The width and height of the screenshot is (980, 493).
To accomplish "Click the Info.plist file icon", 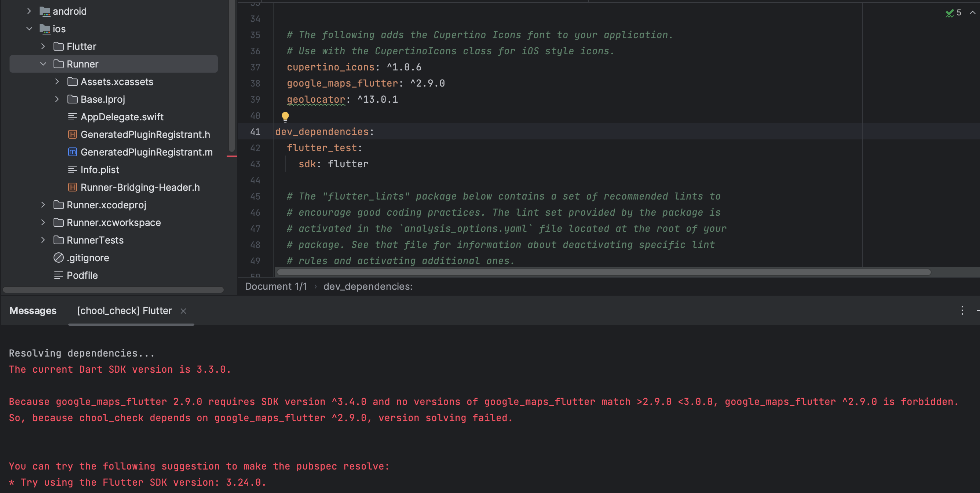I will coord(73,170).
